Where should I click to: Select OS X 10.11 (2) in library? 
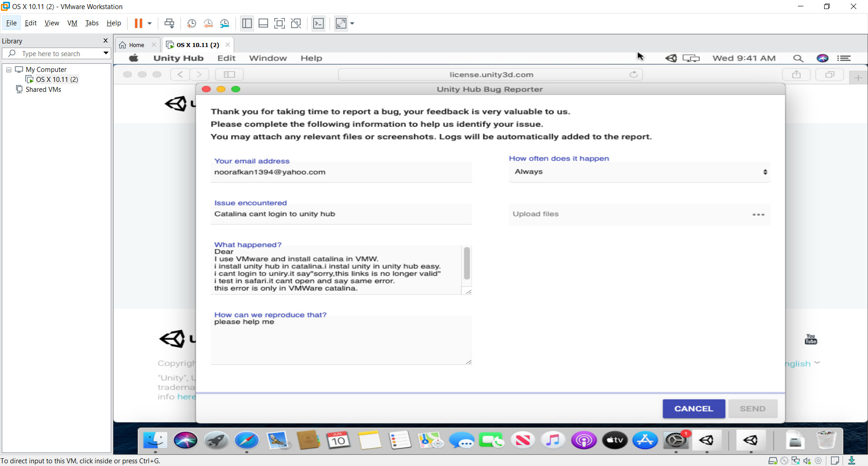pos(57,80)
